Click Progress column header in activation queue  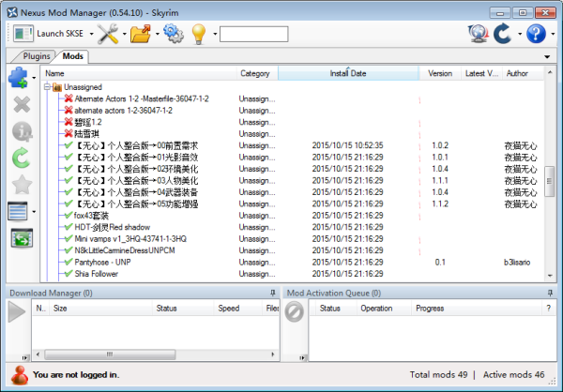pos(477,309)
